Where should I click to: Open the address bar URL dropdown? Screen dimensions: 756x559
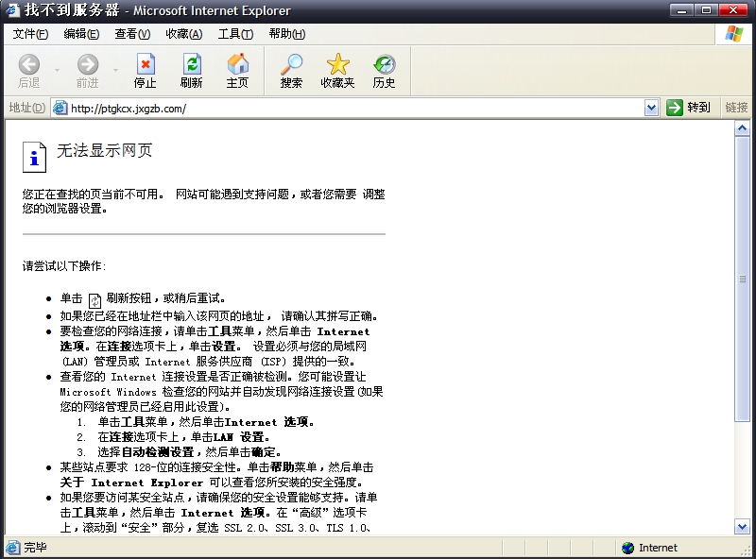tap(651, 108)
